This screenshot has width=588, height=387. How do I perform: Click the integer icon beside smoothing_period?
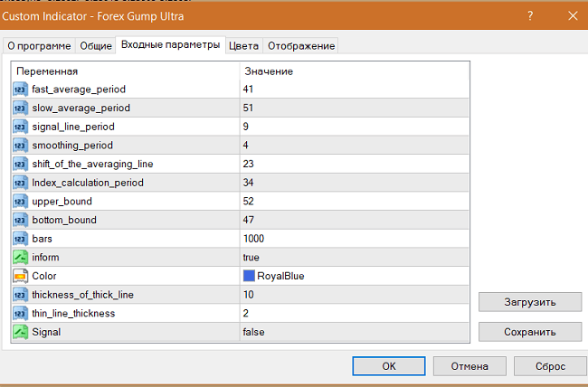tap(20, 146)
